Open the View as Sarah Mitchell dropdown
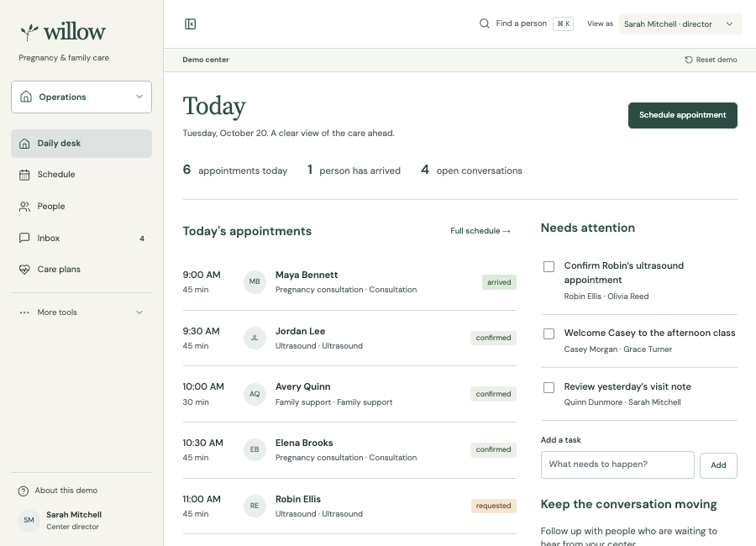Viewport: 756px width, 546px height. click(680, 24)
